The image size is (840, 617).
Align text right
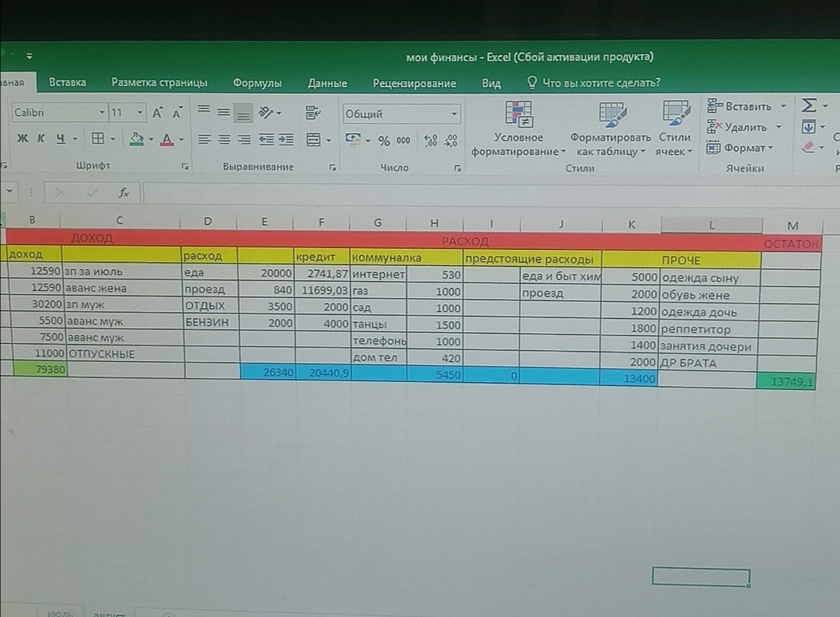(x=244, y=140)
